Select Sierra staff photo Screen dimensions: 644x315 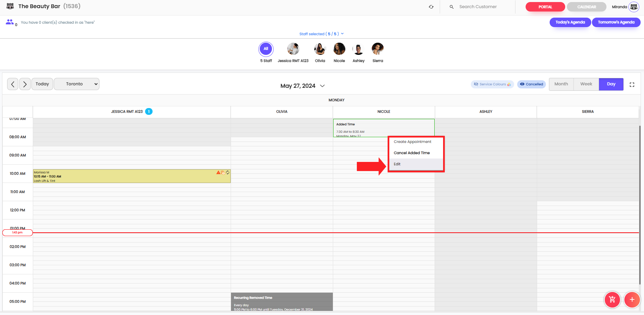click(x=378, y=49)
